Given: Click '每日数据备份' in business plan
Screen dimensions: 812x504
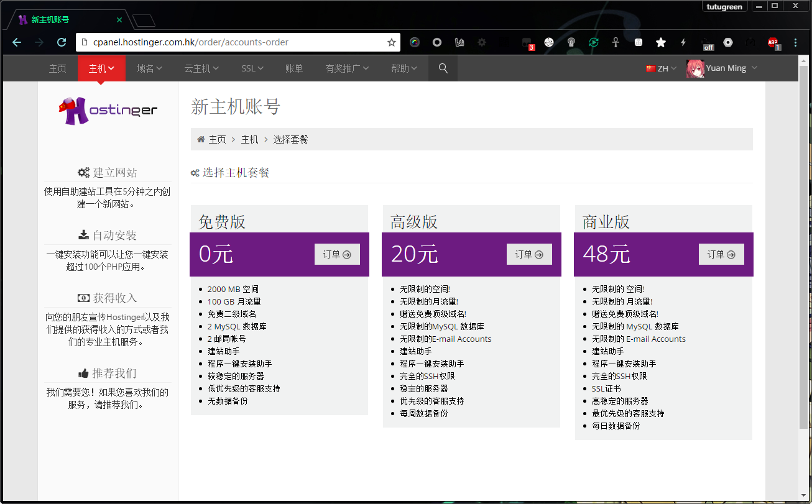Looking at the screenshot, I should click(x=616, y=426).
